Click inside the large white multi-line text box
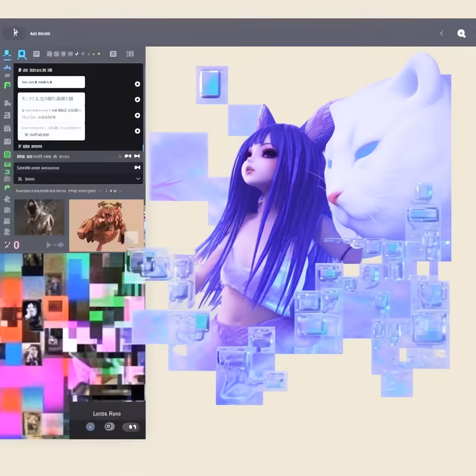 tap(51, 116)
